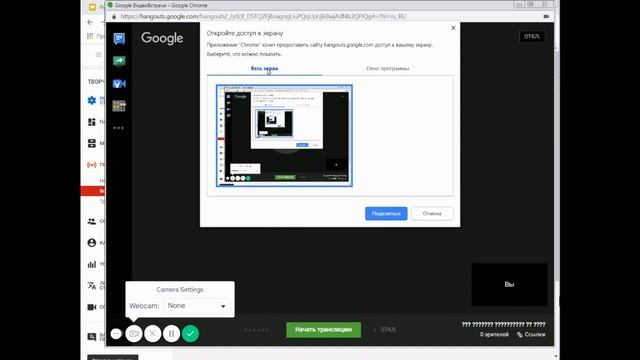Click the blue gear icon in background sidebar

[92, 100]
